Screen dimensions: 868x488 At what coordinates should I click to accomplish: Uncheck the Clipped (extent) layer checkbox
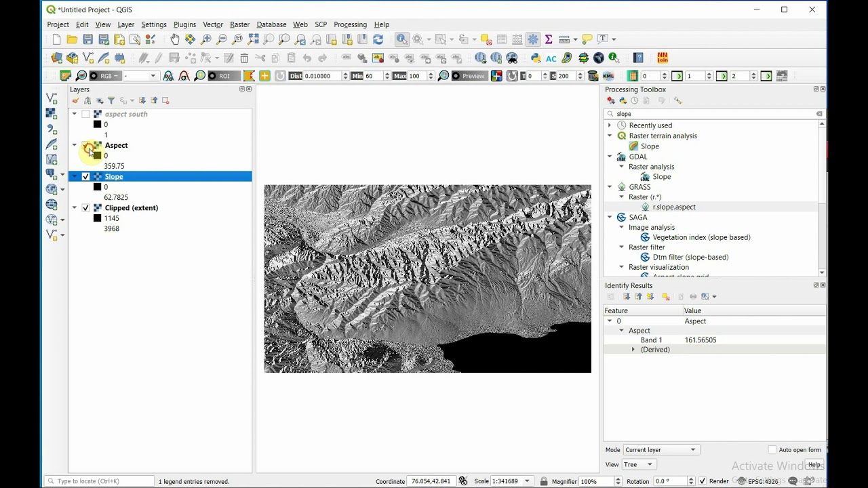click(86, 207)
